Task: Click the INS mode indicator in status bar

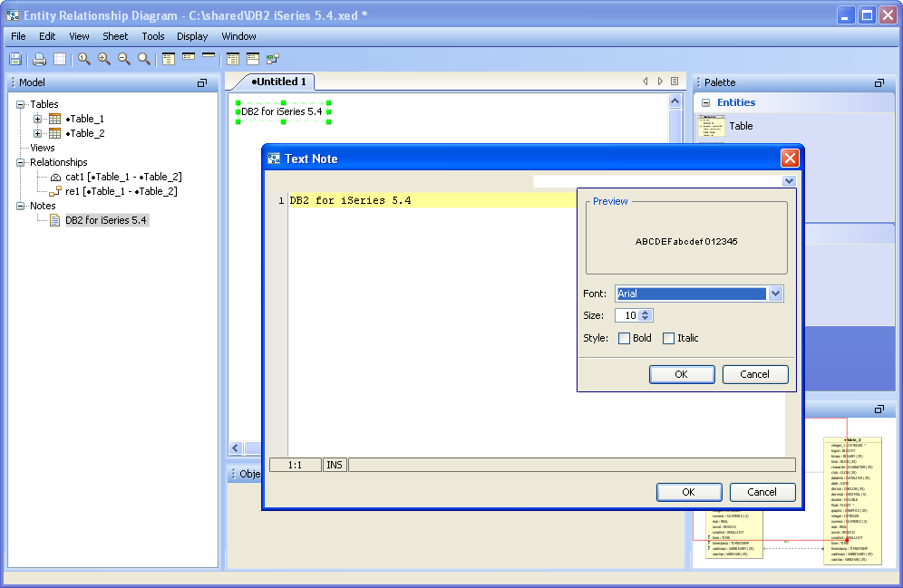Action: click(335, 465)
